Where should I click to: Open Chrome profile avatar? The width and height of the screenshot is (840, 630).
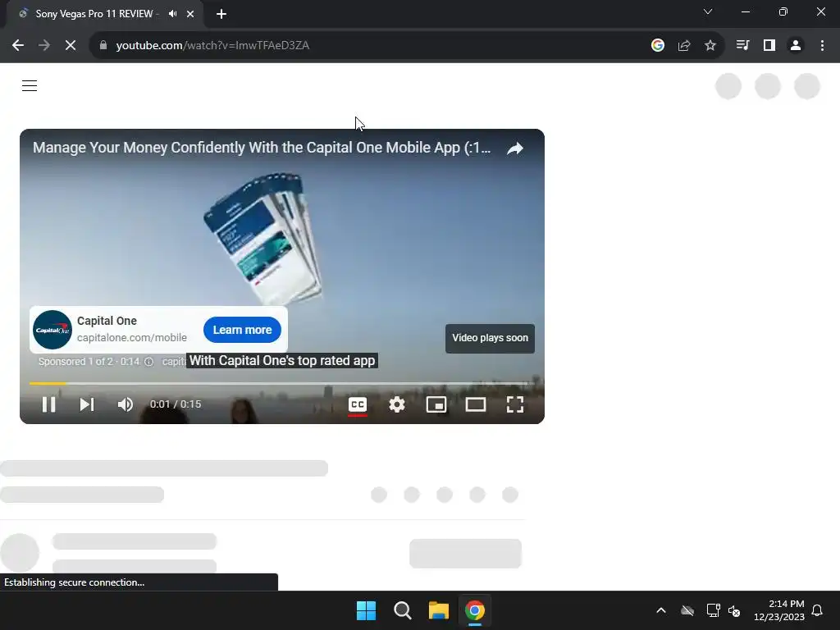[x=796, y=46]
